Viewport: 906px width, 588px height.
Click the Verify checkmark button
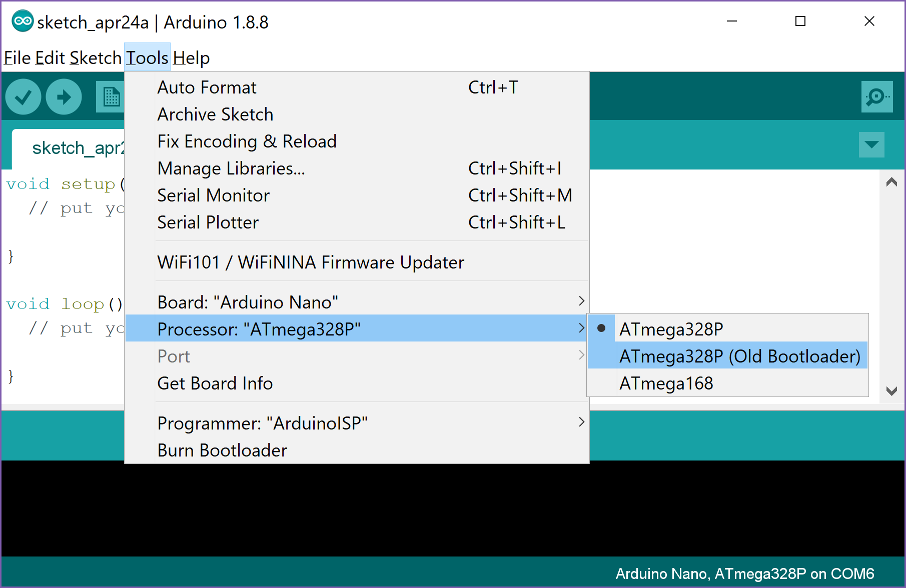coord(23,97)
